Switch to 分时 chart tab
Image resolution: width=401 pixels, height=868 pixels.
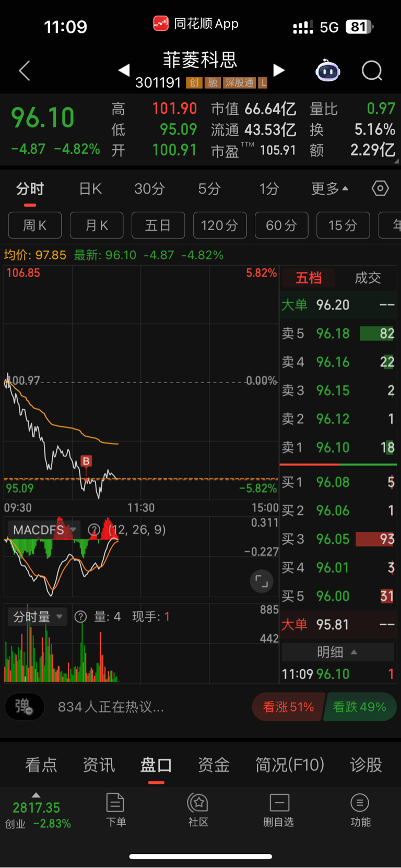point(30,188)
